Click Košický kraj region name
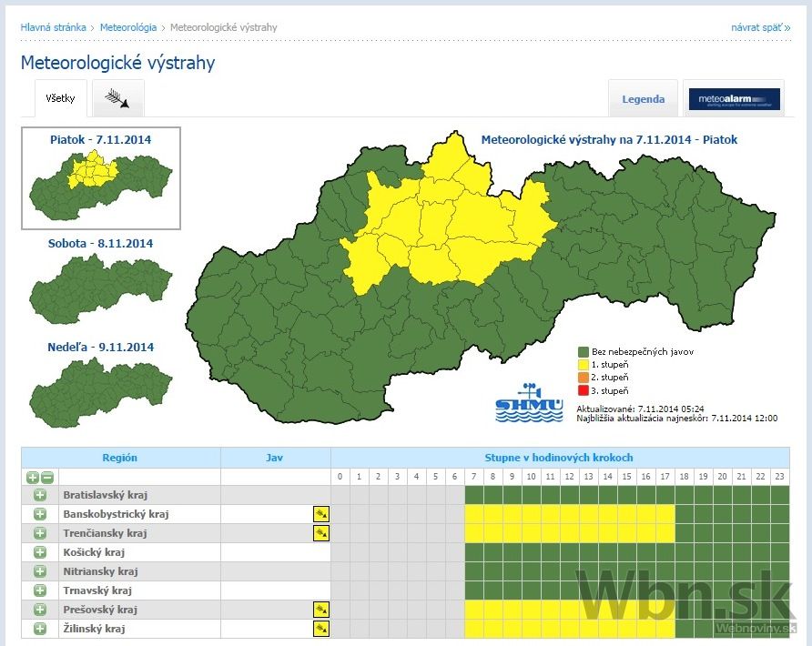812x646 pixels. 94,551
